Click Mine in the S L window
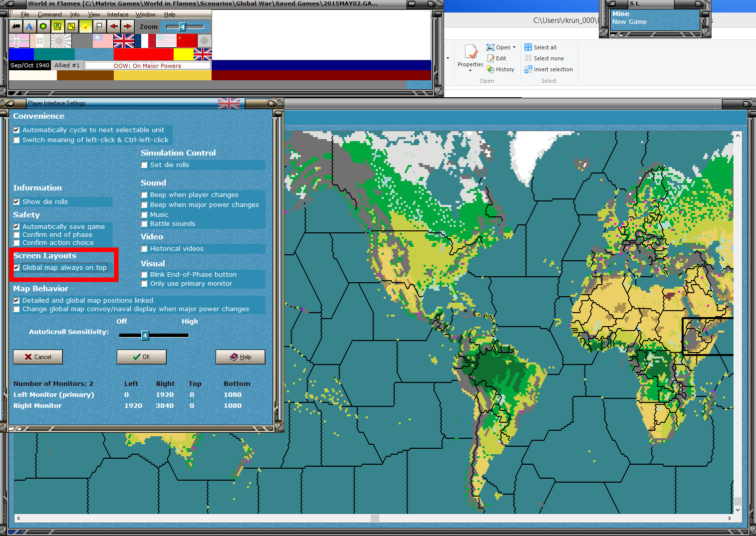Screen dimensions: 756x536 pyautogui.click(x=621, y=14)
